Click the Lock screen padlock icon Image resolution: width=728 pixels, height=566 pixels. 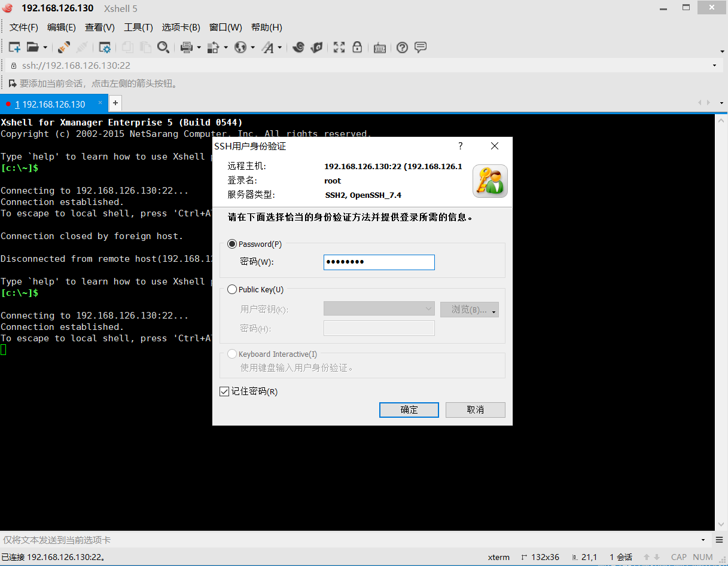(357, 47)
